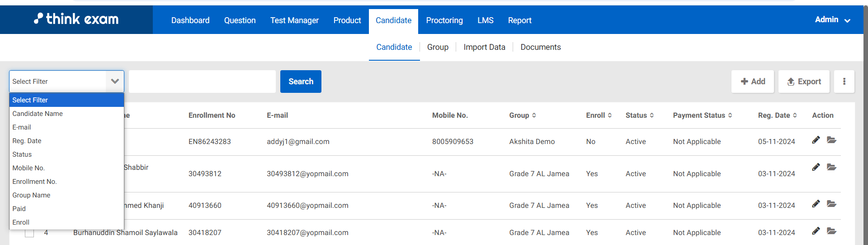Sort by Group column arrows

click(x=534, y=115)
